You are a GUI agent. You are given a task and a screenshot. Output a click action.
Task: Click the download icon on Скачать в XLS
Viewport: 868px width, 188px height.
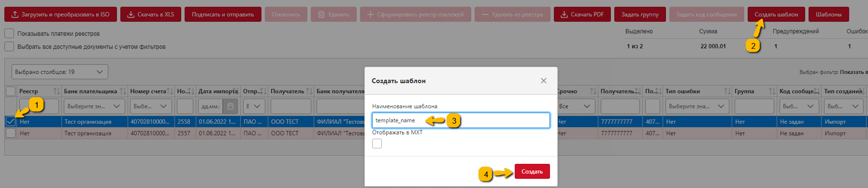pyautogui.click(x=131, y=14)
